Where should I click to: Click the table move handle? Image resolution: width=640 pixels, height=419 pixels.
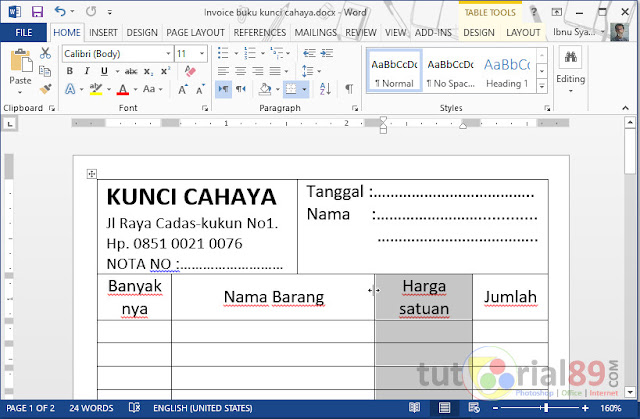coord(91,174)
